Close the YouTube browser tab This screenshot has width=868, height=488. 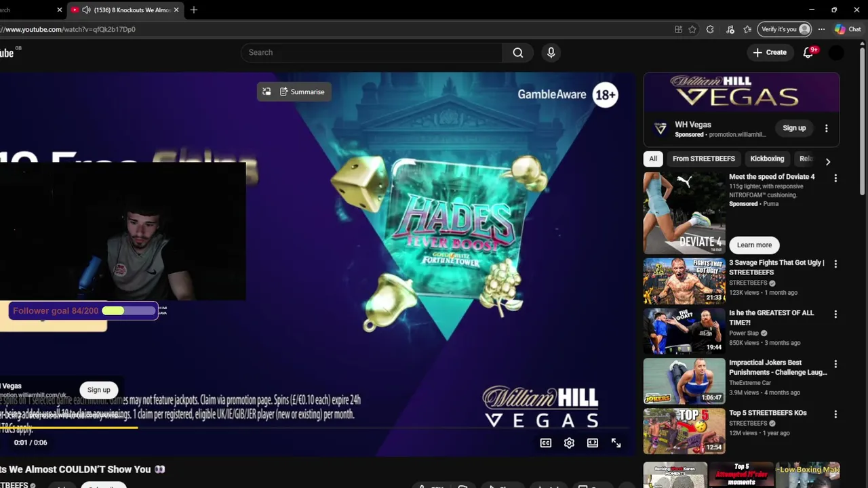click(x=176, y=10)
